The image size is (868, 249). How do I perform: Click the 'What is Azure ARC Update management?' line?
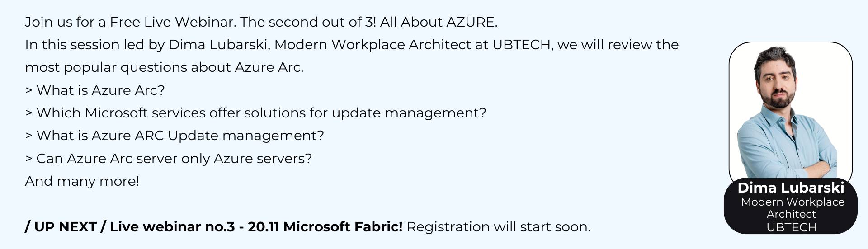175,136
